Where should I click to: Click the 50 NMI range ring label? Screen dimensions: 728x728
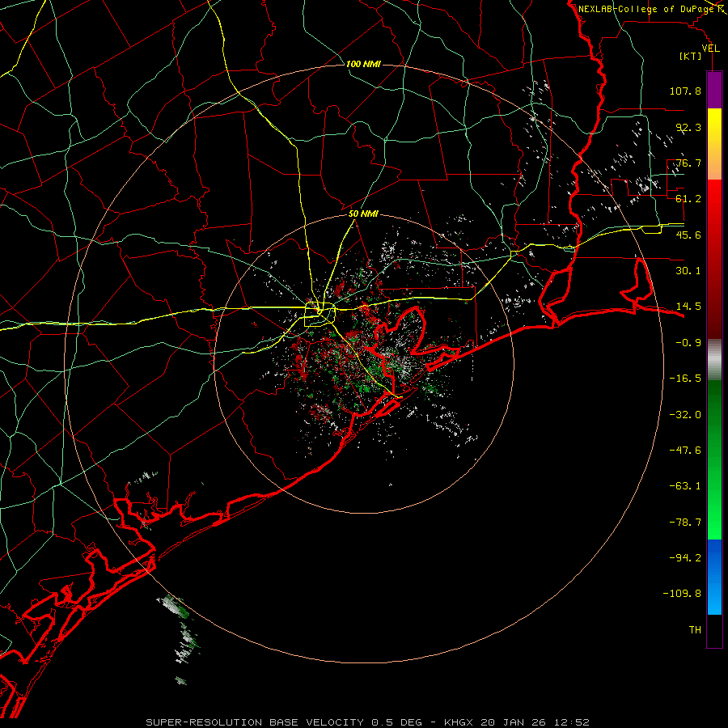[x=363, y=214]
